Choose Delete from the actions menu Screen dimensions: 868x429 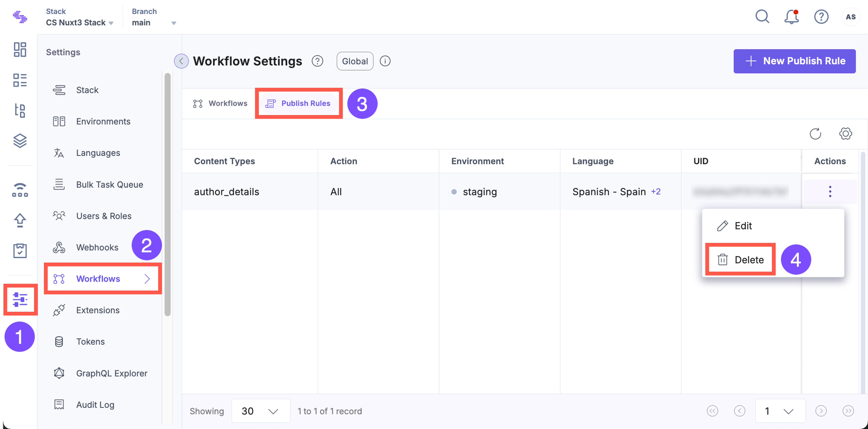pyautogui.click(x=741, y=260)
